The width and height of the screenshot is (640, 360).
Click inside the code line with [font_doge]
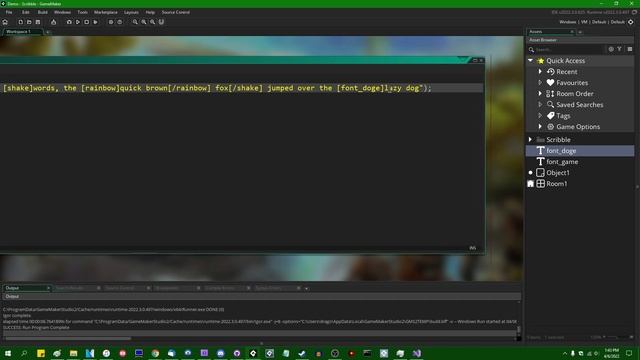click(242, 88)
